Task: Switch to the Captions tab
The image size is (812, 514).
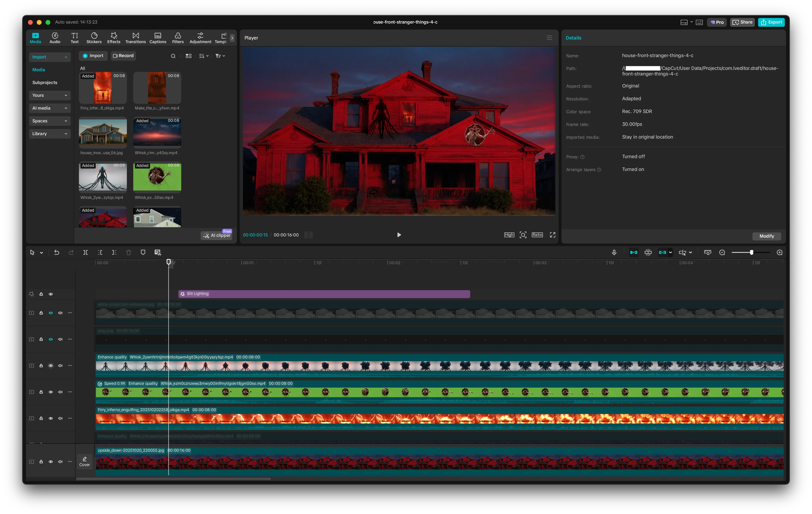Action: (158, 38)
